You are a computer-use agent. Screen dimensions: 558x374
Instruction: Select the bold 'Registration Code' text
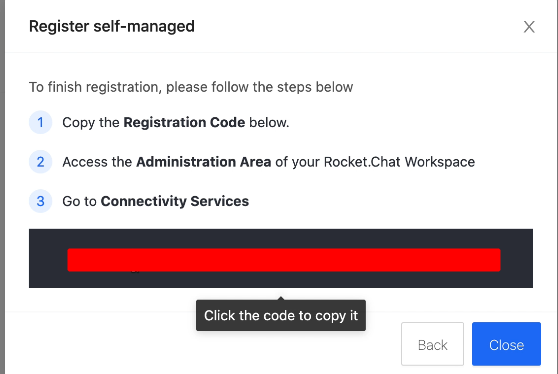(x=184, y=122)
